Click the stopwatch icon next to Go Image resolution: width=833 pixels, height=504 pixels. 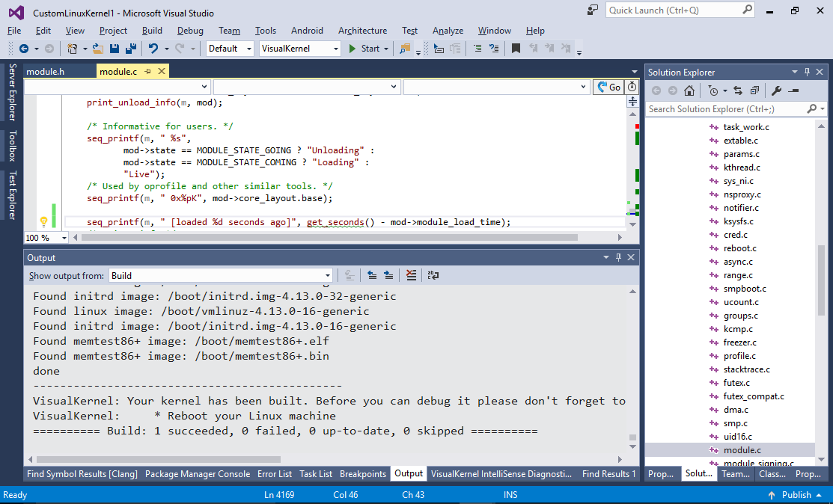coord(632,87)
